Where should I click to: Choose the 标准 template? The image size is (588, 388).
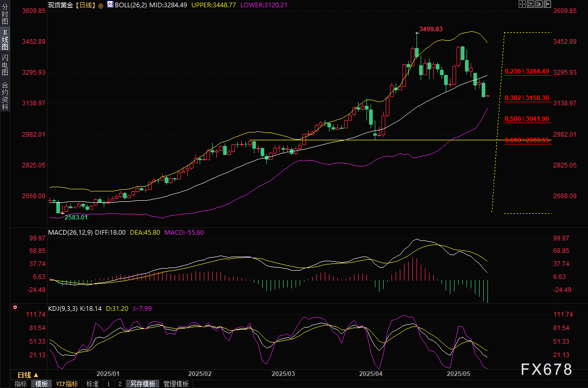point(92,384)
